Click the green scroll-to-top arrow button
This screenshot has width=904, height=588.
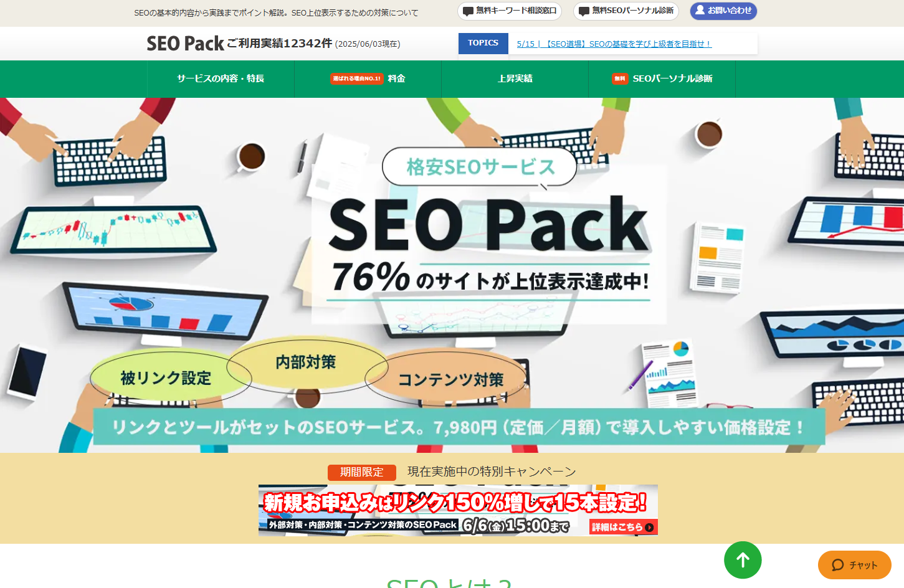point(743,560)
